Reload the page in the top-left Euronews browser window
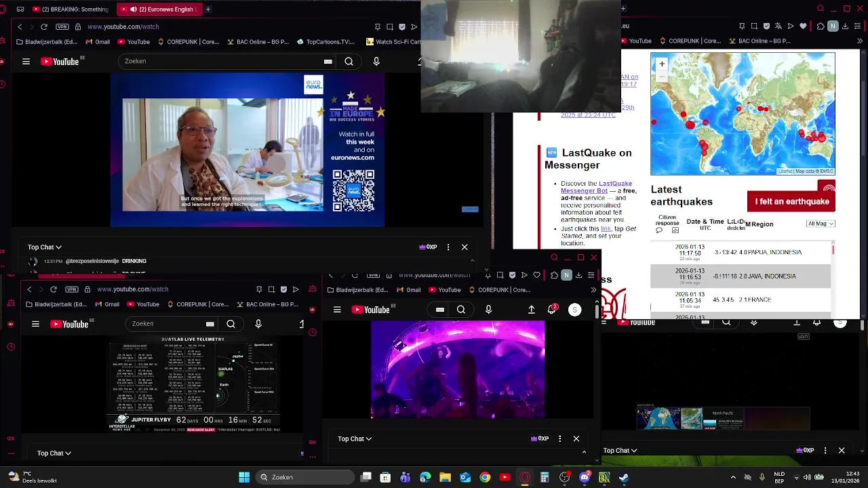Screen dimensions: 868x488 pyautogui.click(x=44, y=26)
